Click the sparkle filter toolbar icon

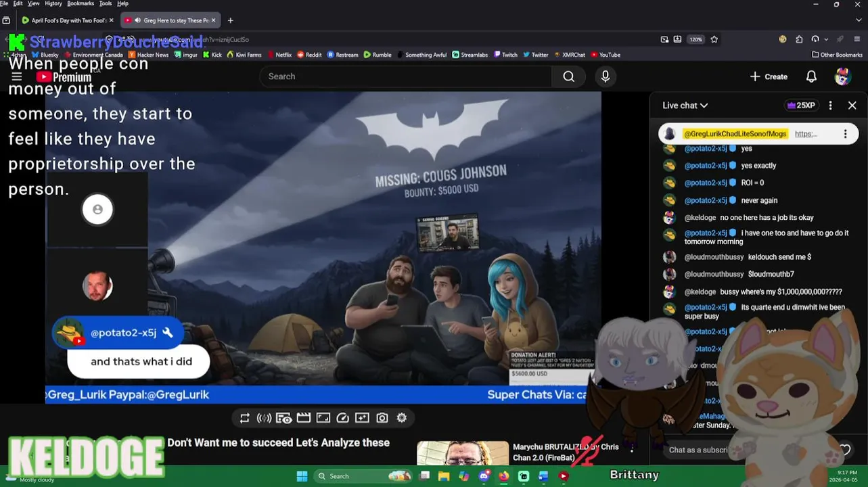[363, 418]
